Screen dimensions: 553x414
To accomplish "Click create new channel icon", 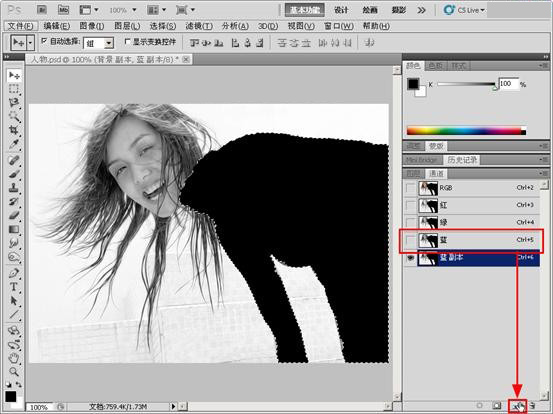I will (518, 406).
